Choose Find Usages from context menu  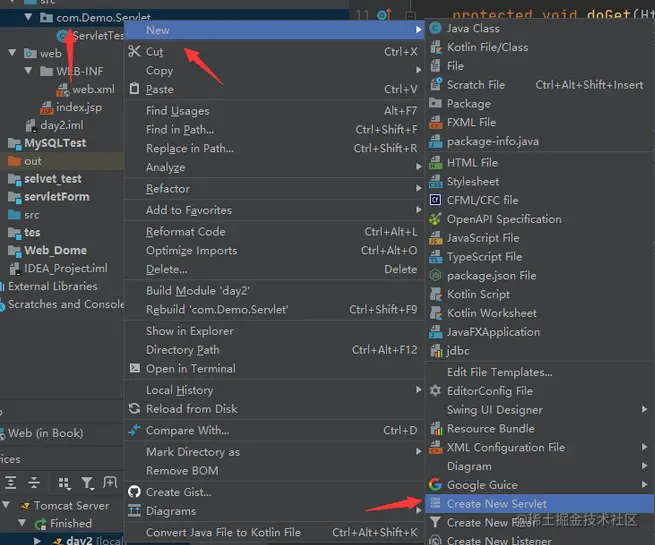tap(274, 111)
